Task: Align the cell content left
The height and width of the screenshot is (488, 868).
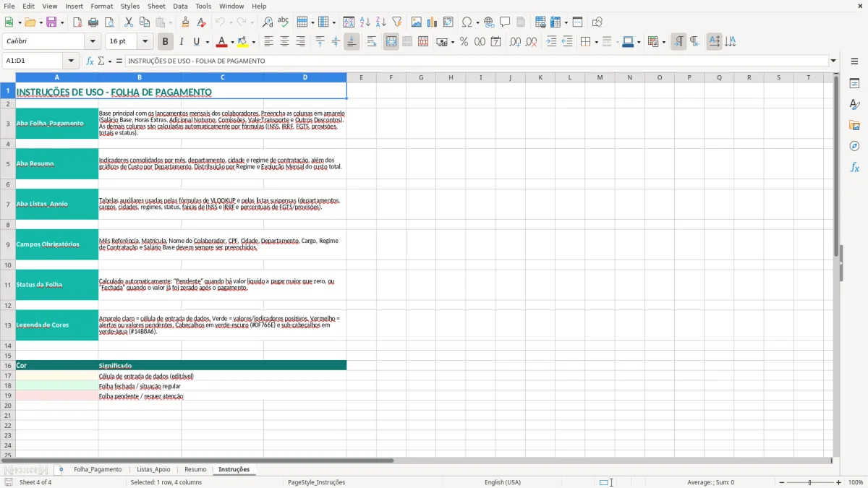Action: [268, 42]
